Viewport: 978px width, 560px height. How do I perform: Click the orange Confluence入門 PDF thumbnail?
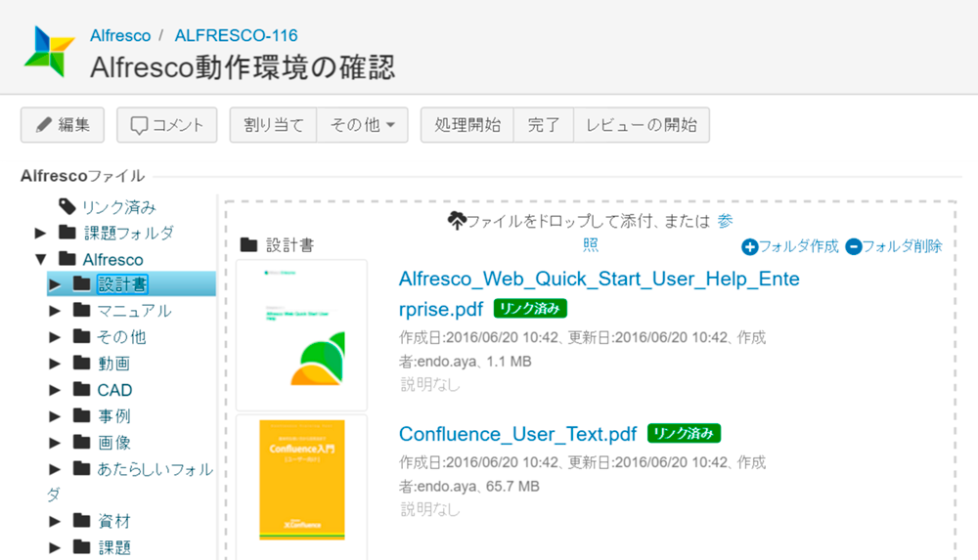coord(302,480)
